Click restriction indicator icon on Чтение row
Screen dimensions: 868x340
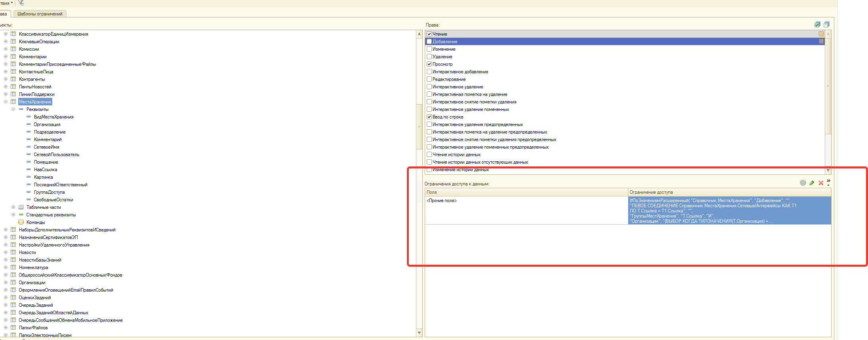point(821,34)
